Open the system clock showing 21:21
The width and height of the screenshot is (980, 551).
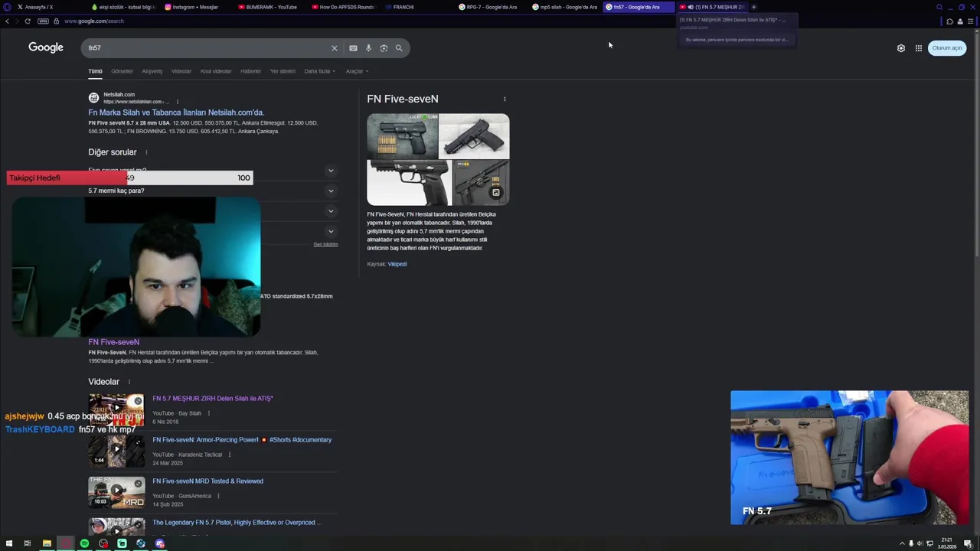point(948,543)
